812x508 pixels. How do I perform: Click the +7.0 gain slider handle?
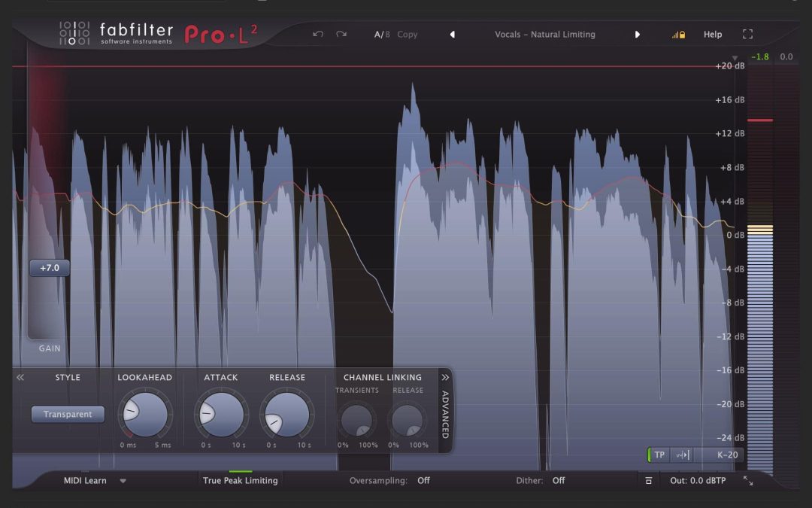pos(50,268)
